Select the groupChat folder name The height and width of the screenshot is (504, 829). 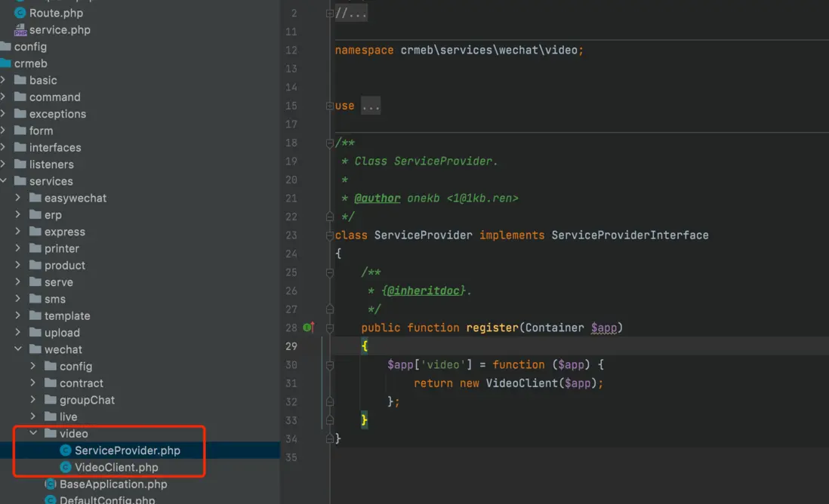(x=87, y=400)
